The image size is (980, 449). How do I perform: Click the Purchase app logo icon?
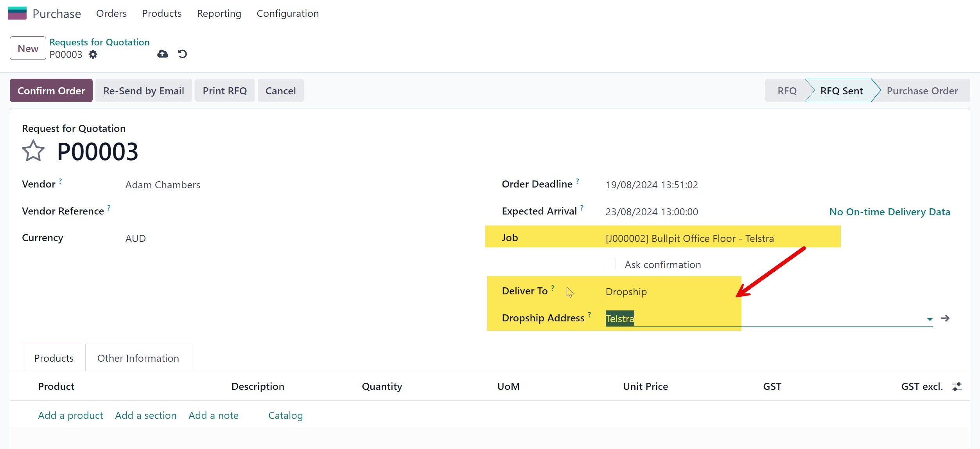[x=17, y=13]
